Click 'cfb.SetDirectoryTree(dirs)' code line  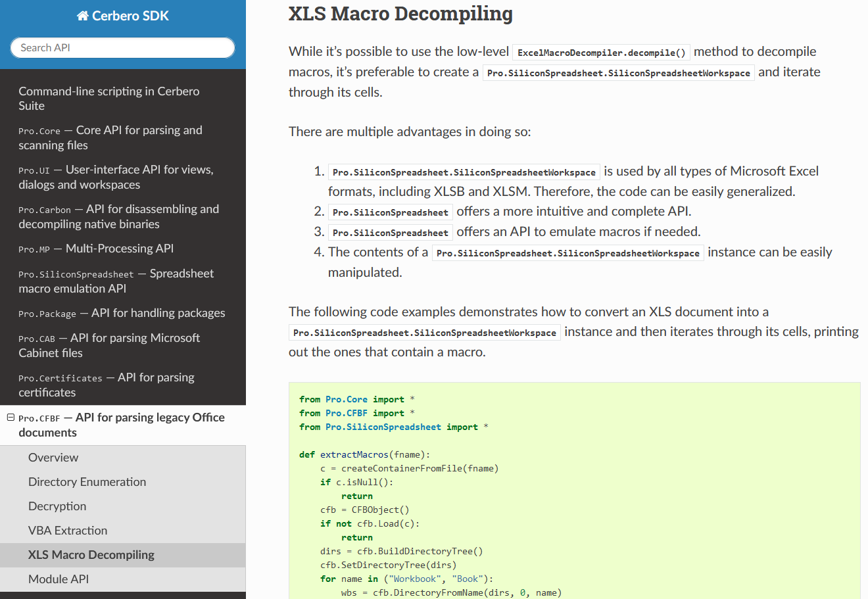[389, 565]
